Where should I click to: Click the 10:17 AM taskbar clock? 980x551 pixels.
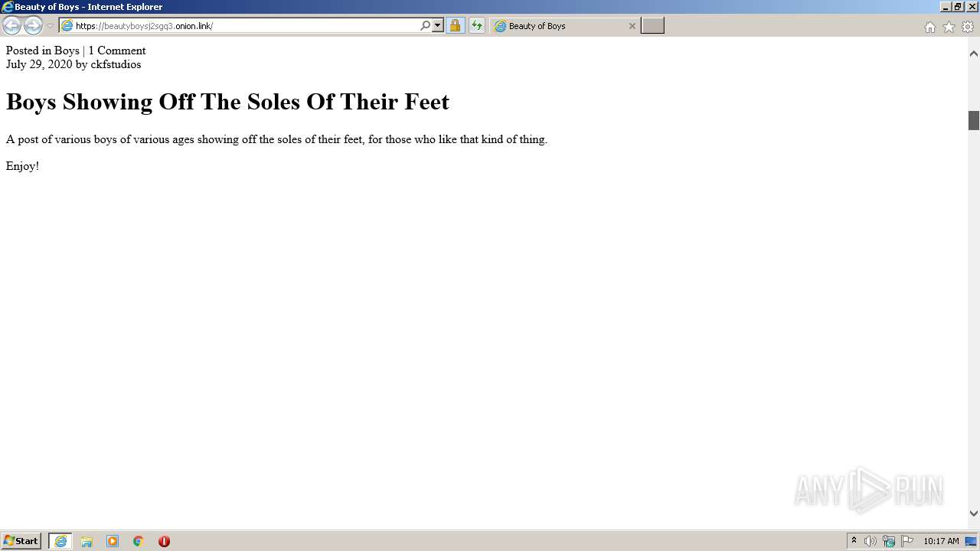(941, 541)
